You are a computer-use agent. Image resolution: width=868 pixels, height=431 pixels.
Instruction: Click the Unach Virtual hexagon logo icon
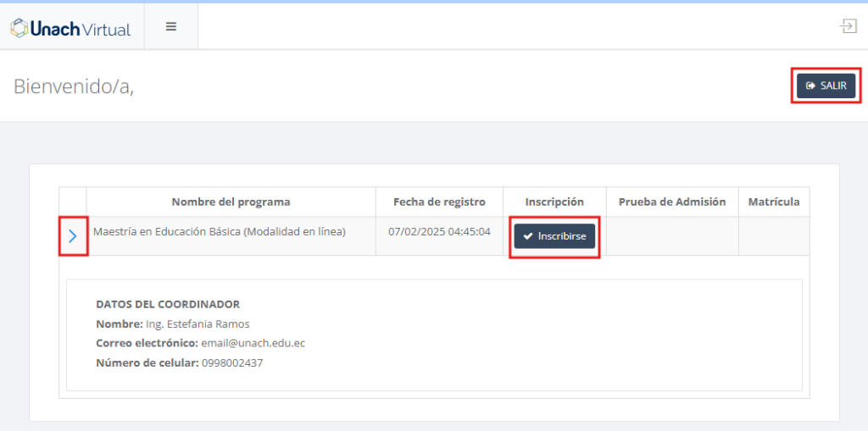[x=19, y=28]
